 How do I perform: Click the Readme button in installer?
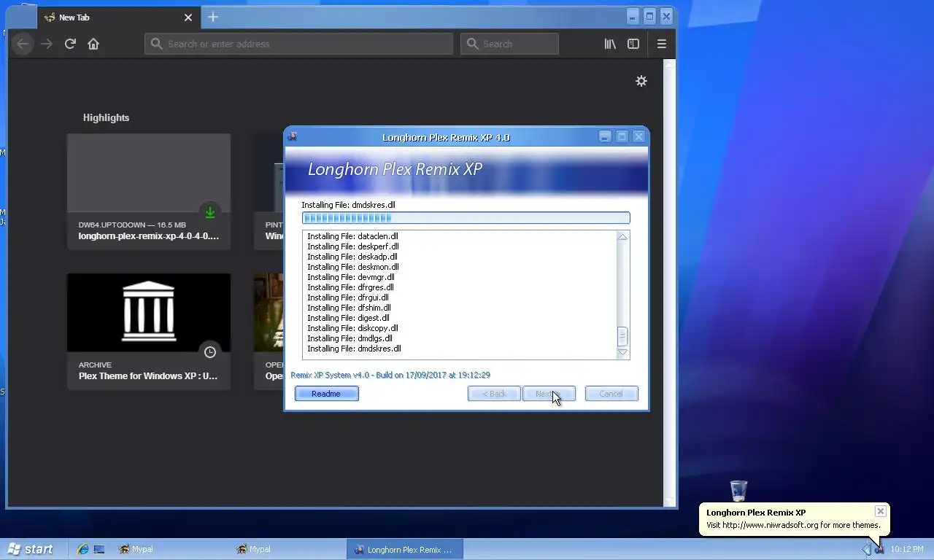click(x=326, y=394)
